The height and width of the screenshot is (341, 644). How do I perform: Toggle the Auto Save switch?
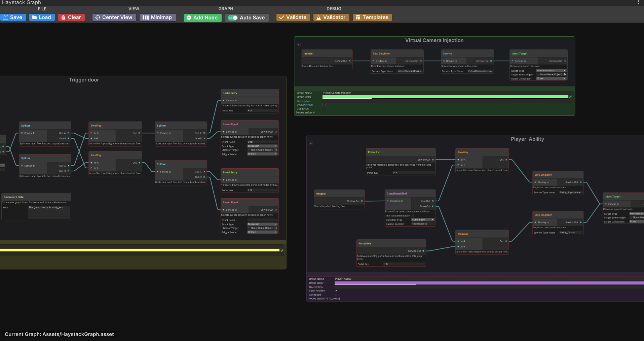click(x=233, y=18)
